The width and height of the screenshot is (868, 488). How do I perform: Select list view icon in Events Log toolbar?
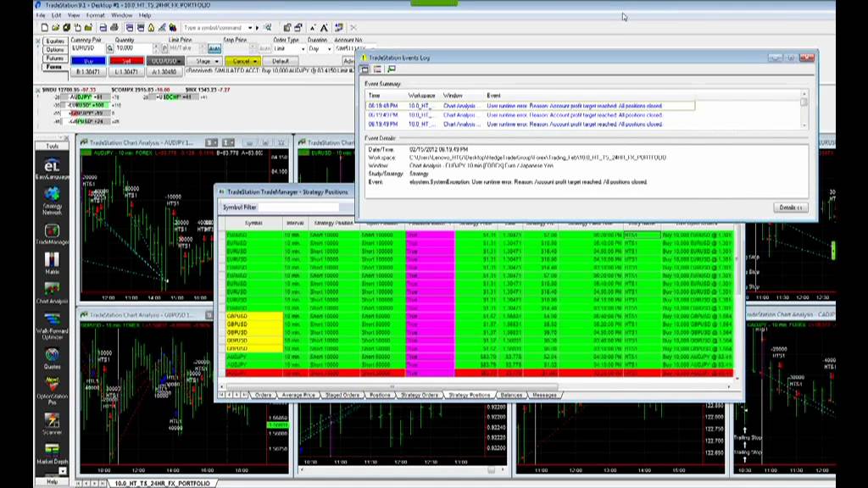click(x=377, y=69)
